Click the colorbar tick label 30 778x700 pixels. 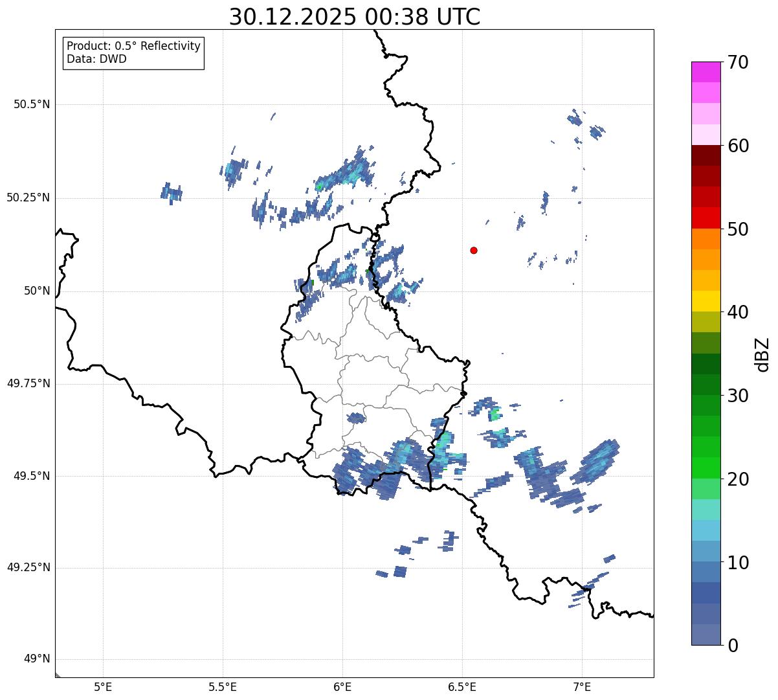738,396
